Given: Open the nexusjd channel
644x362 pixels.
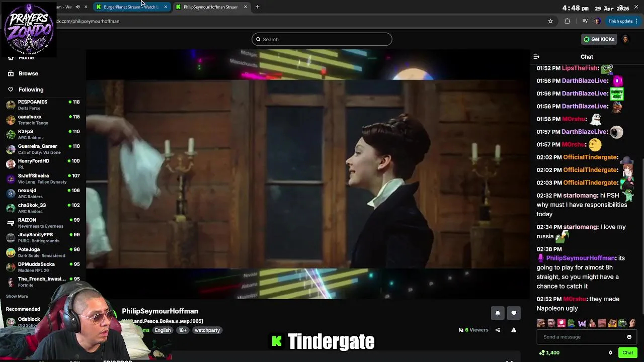Looking at the screenshot, I should tap(43, 193).
